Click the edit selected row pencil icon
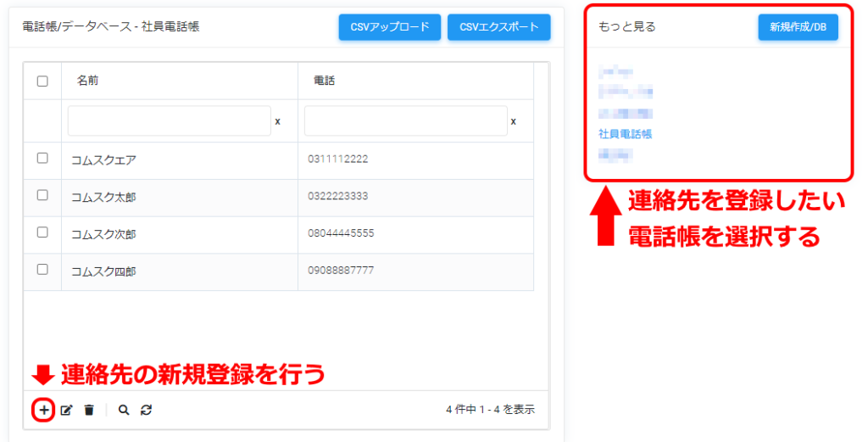 click(x=67, y=410)
